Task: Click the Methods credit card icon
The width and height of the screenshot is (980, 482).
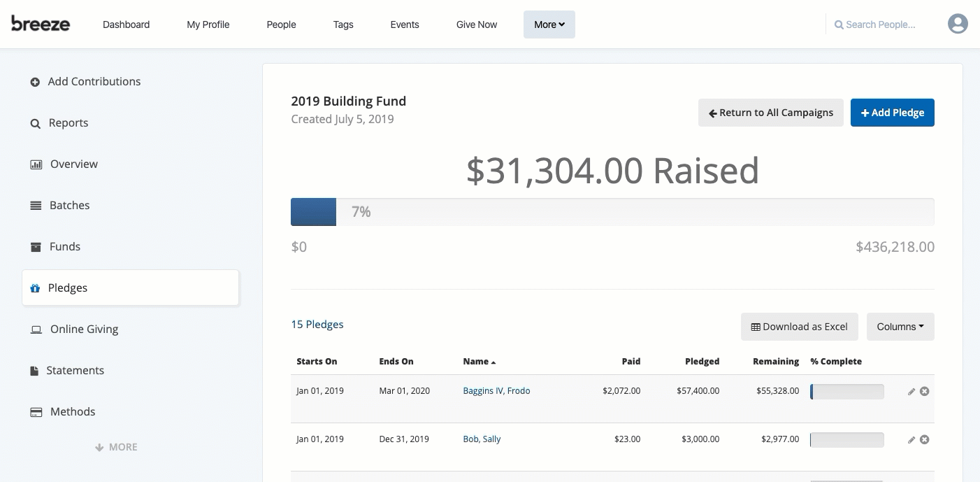Action: 36,411
